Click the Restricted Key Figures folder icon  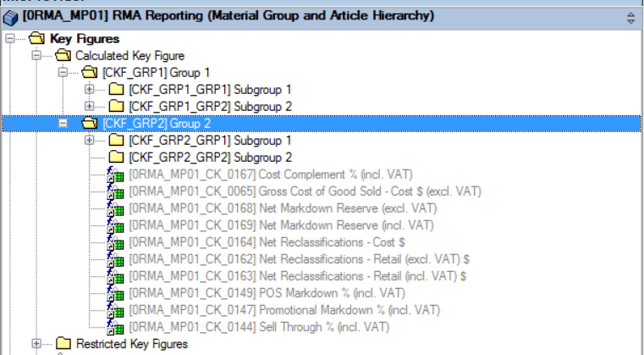pyautogui.click(x=63, y=344)
